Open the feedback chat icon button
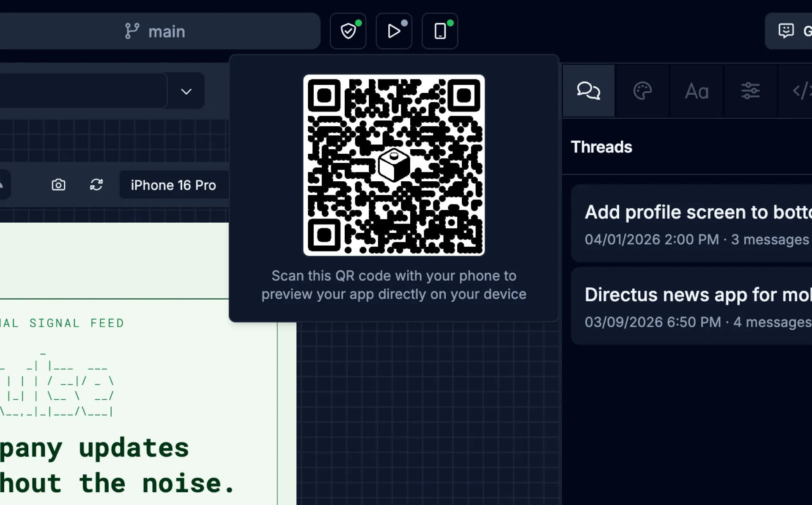Viewport: 812px width, 505px height. click(x=789, y=31)
